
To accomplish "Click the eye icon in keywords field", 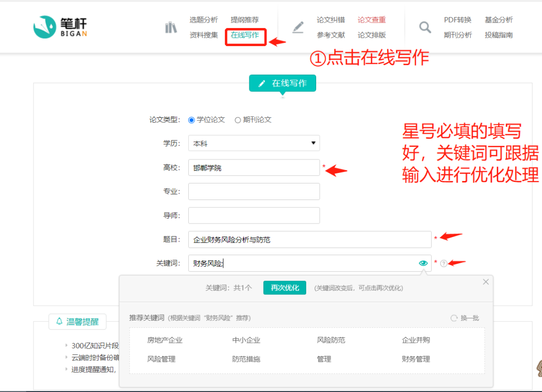I will (x=423, y=263).
